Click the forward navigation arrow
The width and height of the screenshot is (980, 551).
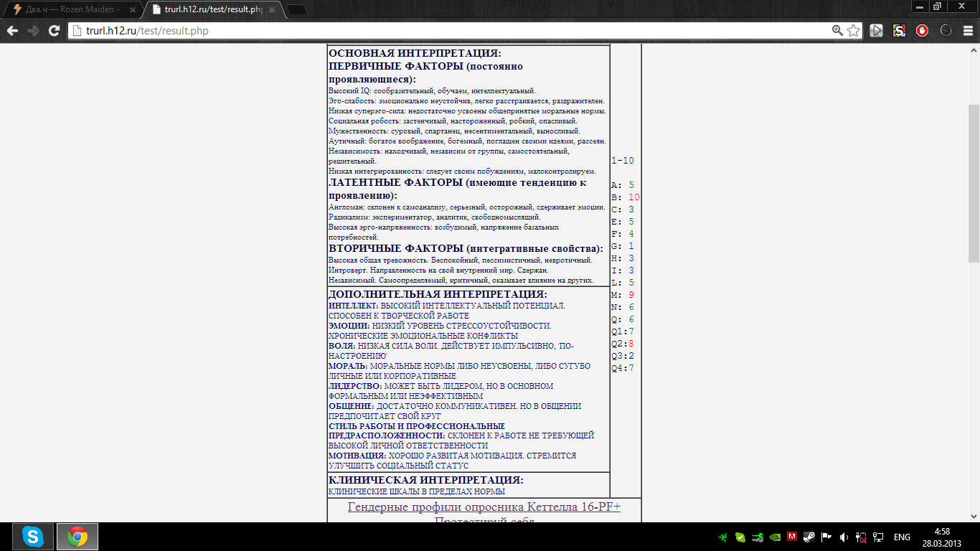(x=33, y=31)
